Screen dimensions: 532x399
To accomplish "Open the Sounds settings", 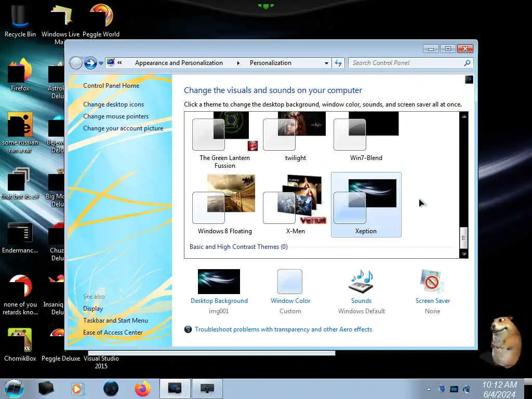I will coord(362,292).
